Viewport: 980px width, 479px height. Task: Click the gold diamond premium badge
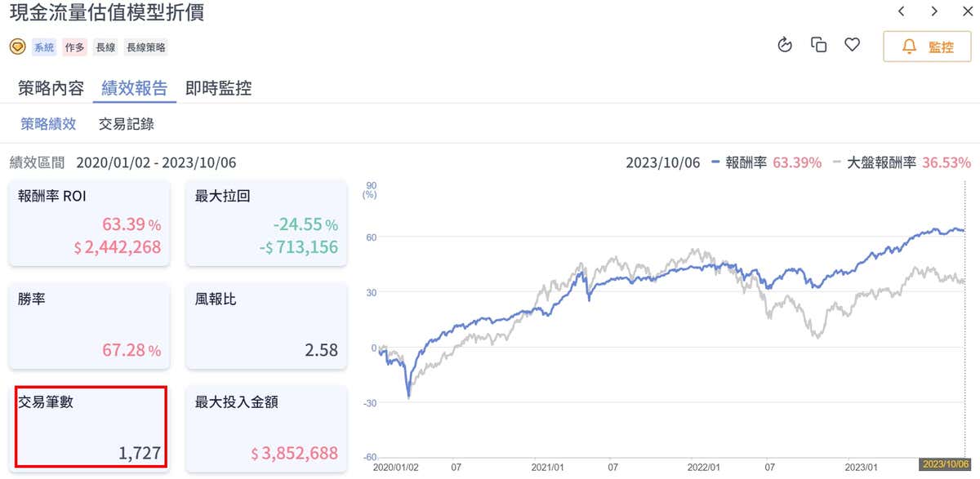[x=17, y=47]
